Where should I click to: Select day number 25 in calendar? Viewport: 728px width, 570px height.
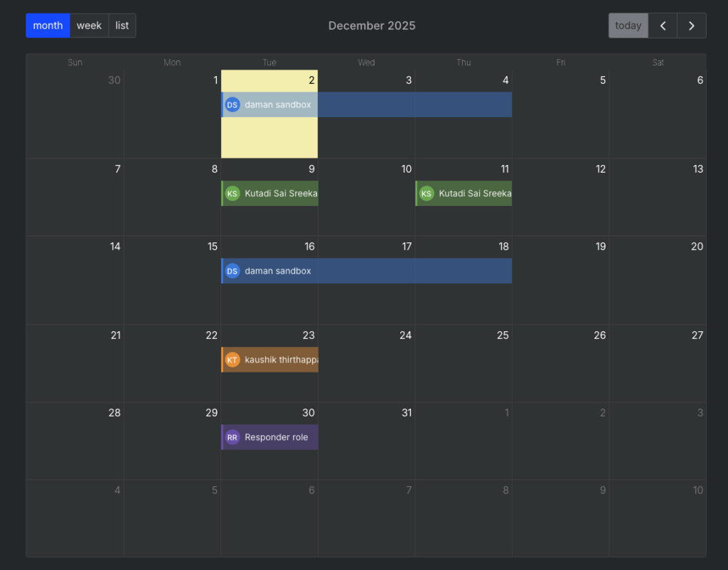(x=503, y=335)
